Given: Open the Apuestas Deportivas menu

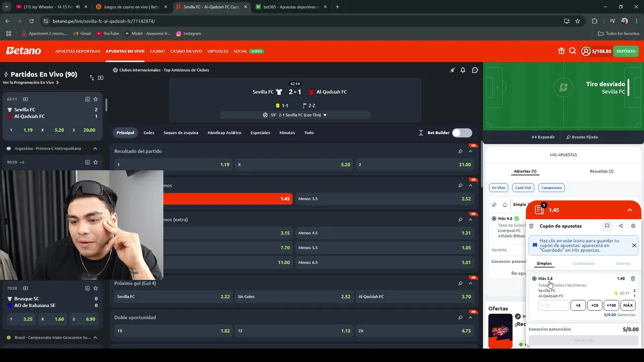Looking at the screenshot, I should (x=77, y=51).
